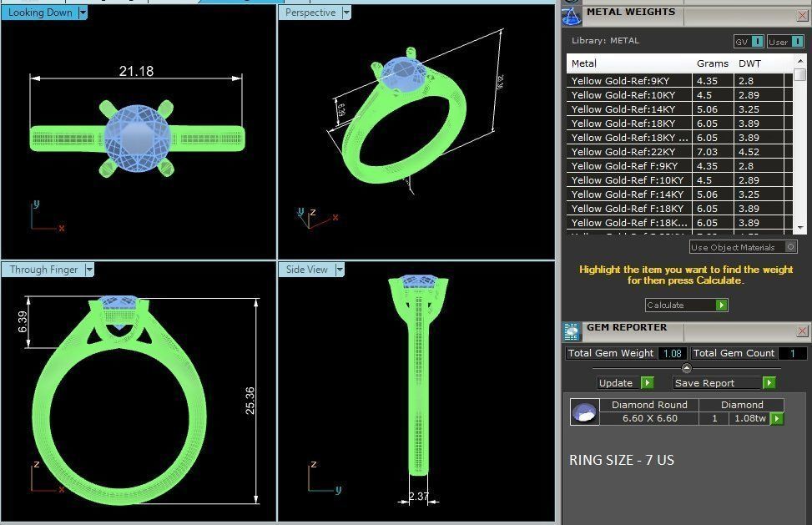Select the Yellow Gold-Ref F:10KY row

(679, 180)
